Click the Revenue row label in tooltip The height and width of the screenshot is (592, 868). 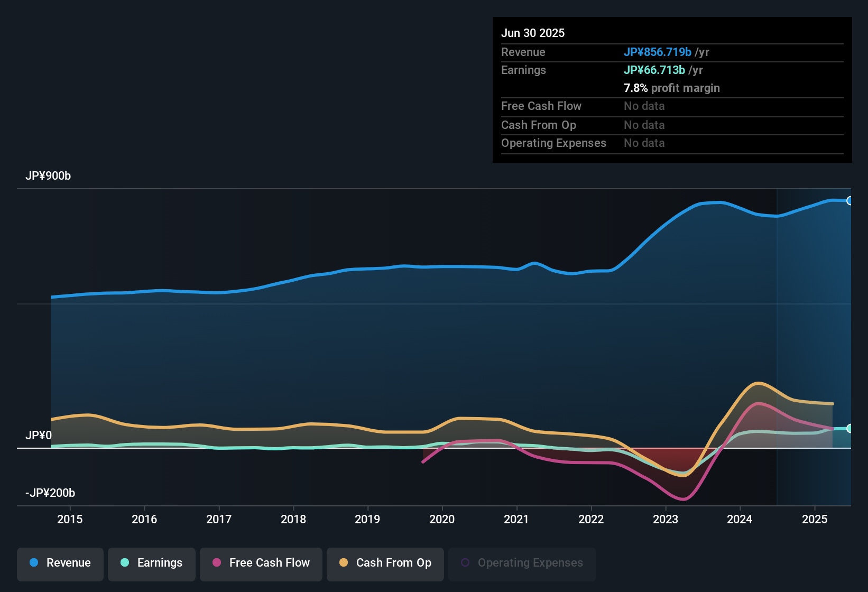coord(523,52)
